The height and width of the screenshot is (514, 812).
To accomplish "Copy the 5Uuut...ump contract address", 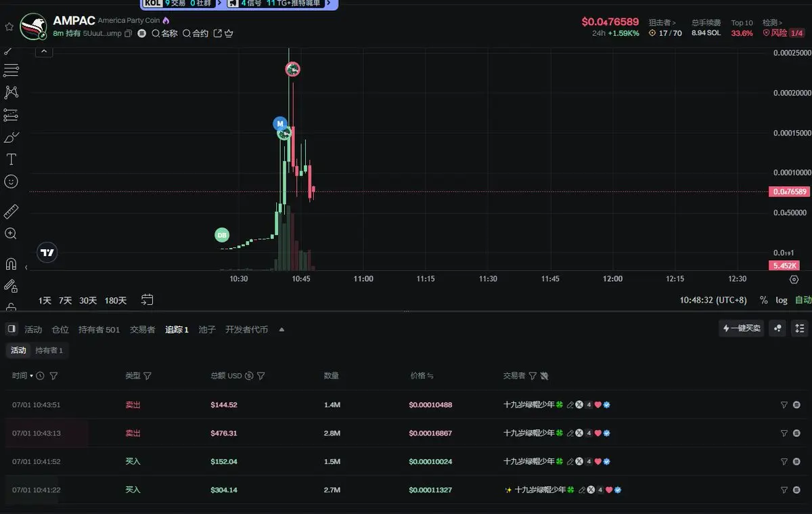I will [129, 33].
